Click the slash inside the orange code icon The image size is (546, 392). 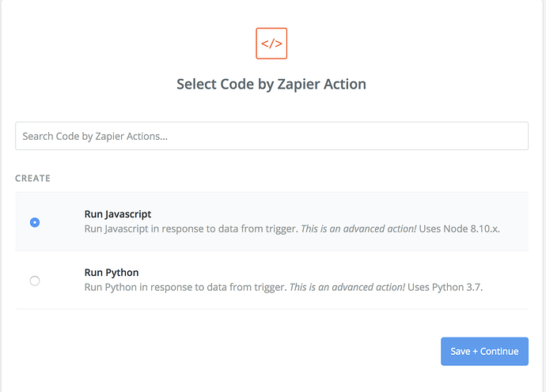click(x=271, y=43)
